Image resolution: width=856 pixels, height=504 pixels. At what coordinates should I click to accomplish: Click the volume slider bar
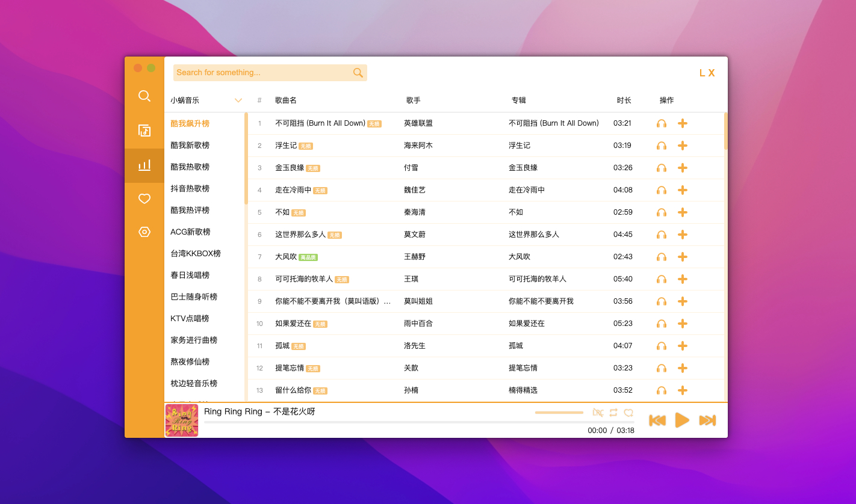559,413
